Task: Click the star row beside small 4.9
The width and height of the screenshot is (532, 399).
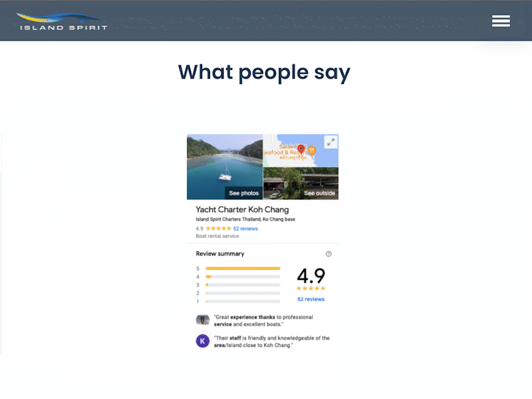Action: point(218,228)
